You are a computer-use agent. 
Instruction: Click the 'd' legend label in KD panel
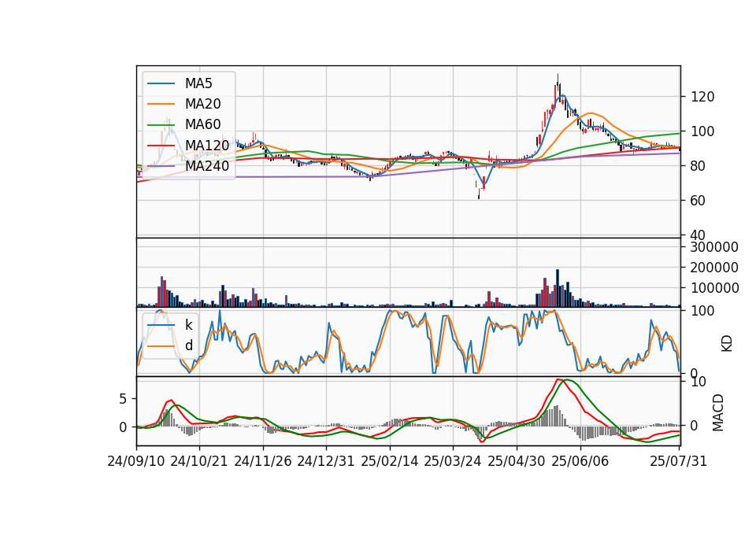(189, 345)
